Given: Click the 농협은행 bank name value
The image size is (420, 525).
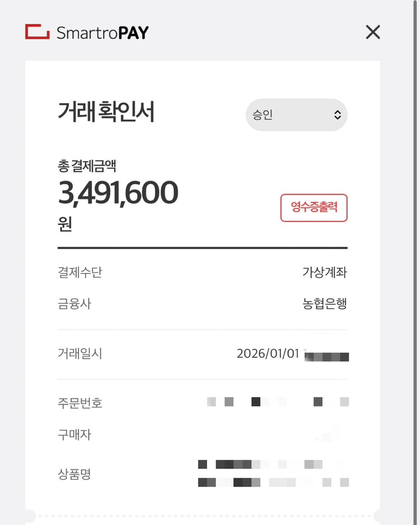Looking at the screenshot, I should [325, 304].
